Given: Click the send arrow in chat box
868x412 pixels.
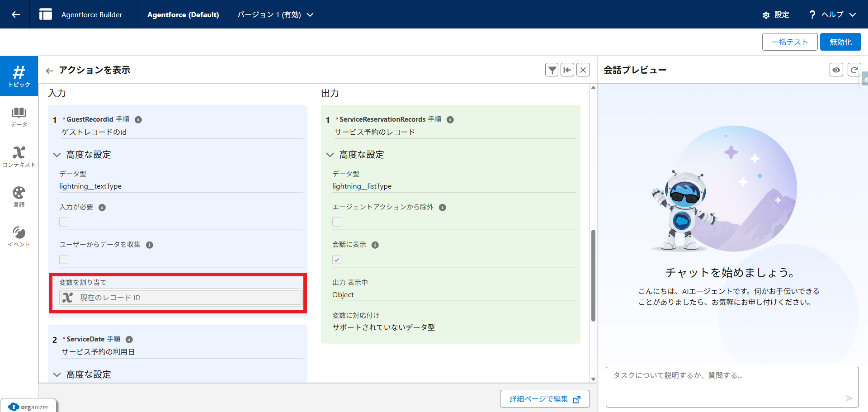Looking at the screenshot, I should 849,398.
